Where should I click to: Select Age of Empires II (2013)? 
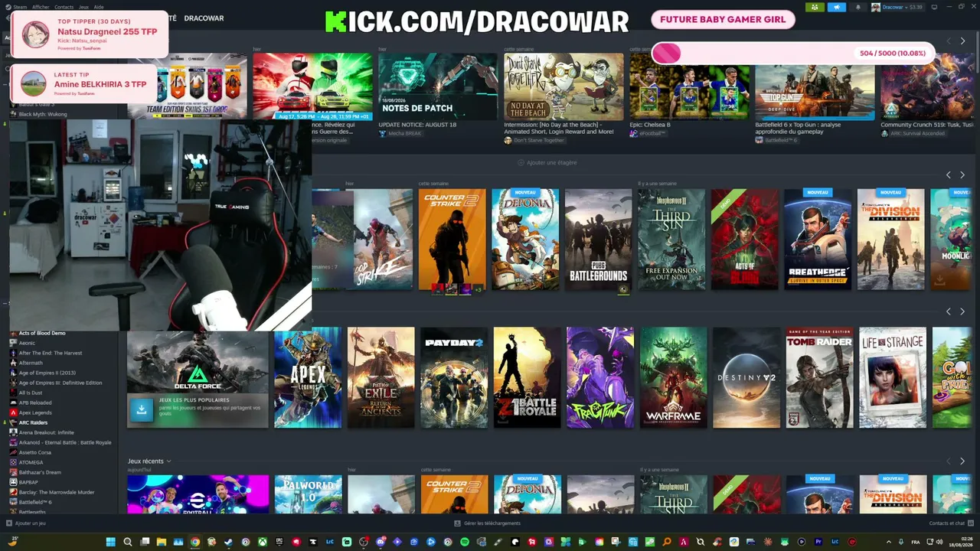coord(47,373)
